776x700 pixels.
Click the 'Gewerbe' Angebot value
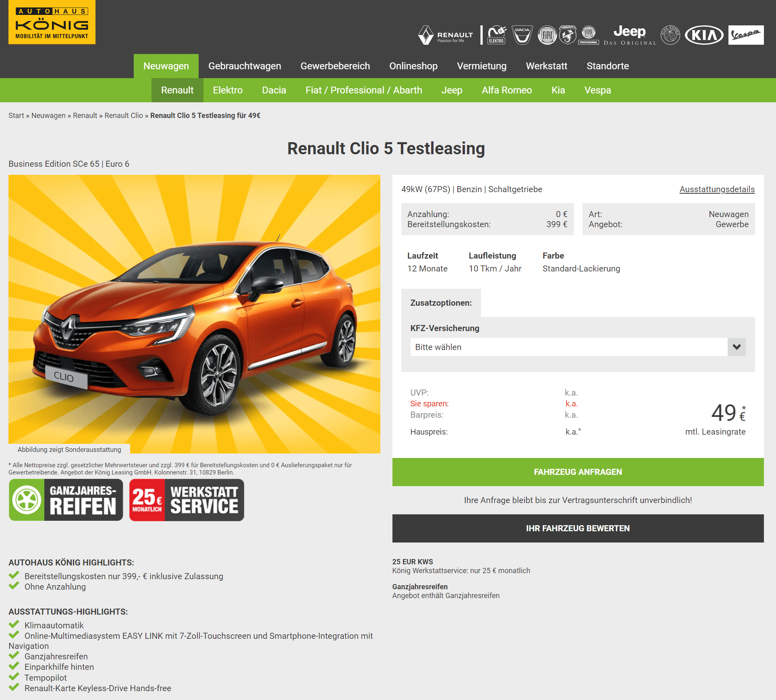tap(732, 224)
